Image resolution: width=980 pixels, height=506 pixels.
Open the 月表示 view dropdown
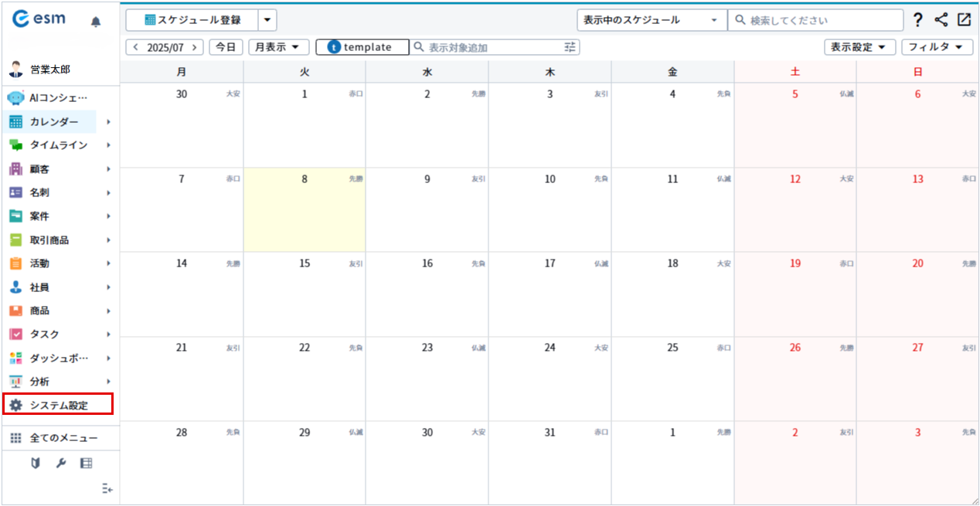278,47
